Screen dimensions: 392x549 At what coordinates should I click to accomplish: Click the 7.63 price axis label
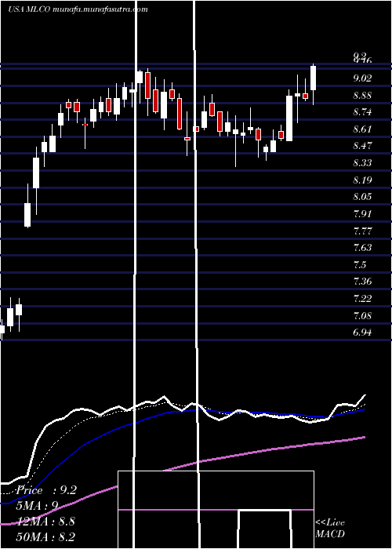[x=362, y=248]
